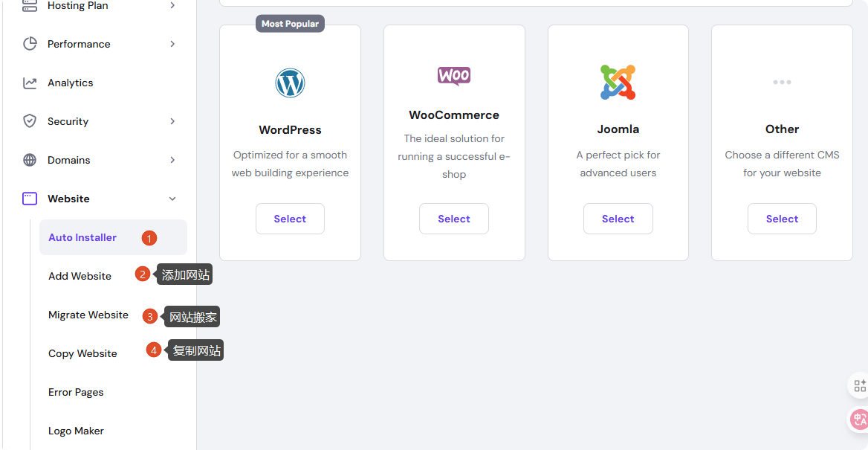Click the Hosting Plan server icon
The height and width of the screenshot is (450, 868).
pos(30,6)
